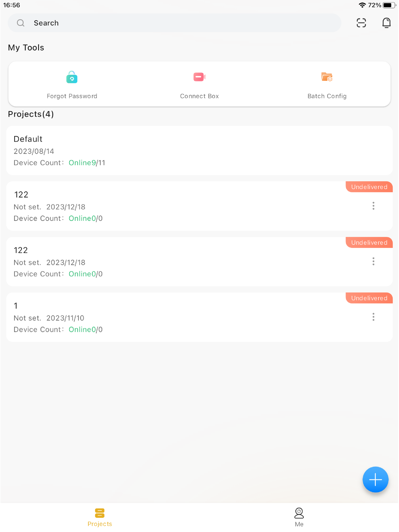399x532 pixels.
Task: Tap the Forgot Password lock icon
Action: click(x=72, y=77)
